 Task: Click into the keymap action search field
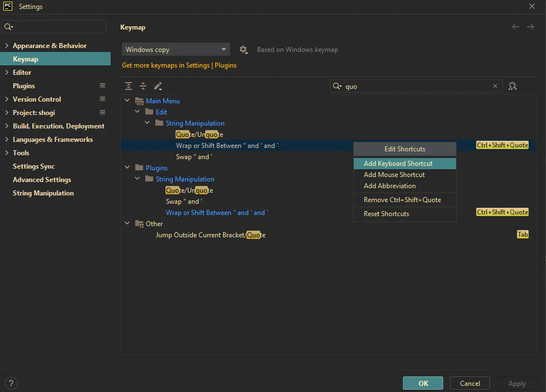(416, 86)
